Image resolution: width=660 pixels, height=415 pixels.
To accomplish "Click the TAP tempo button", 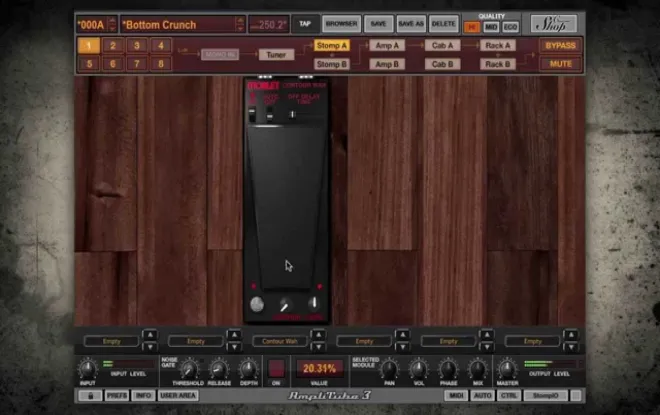I will tap(305, 24).
